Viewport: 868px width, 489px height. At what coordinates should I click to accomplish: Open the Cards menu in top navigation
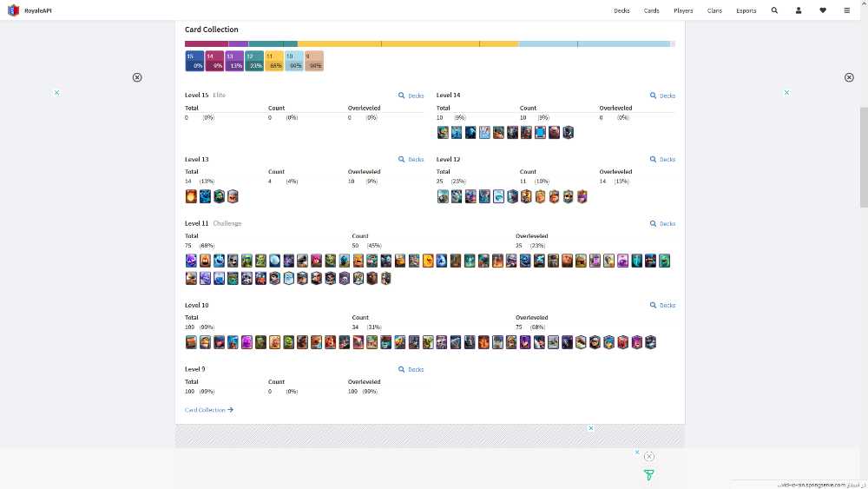[651, 10]
